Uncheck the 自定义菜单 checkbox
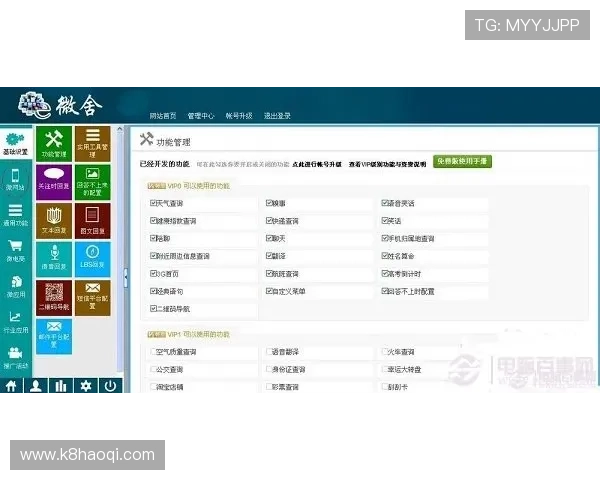 (269, 291)
